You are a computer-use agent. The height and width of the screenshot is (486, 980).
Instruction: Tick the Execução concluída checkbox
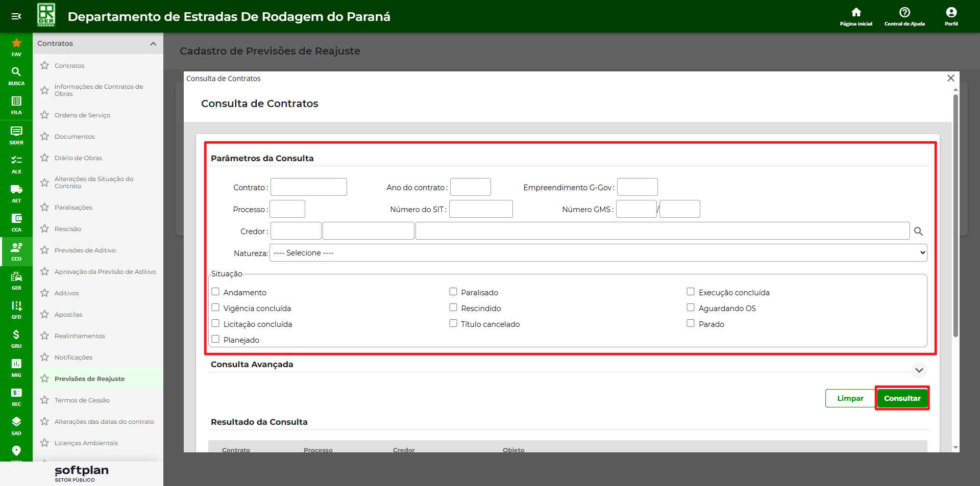pyautogui.click(x=691, y=292)
